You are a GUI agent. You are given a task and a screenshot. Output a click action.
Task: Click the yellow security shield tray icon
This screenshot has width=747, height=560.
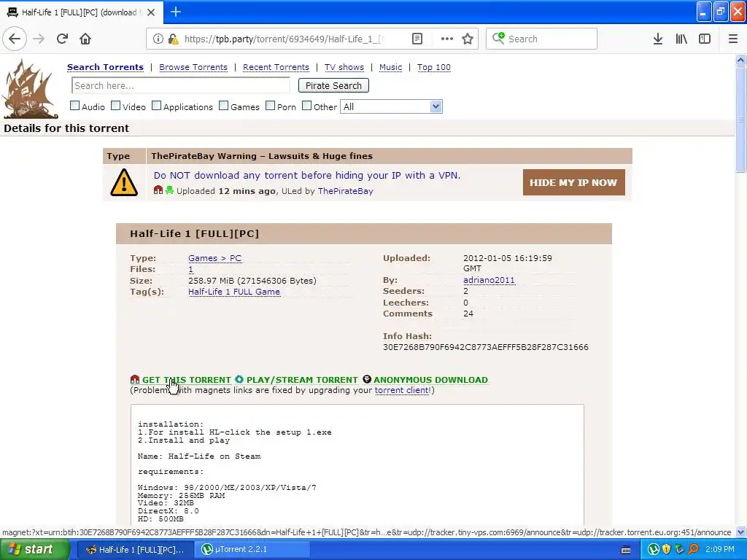[667, 549]
